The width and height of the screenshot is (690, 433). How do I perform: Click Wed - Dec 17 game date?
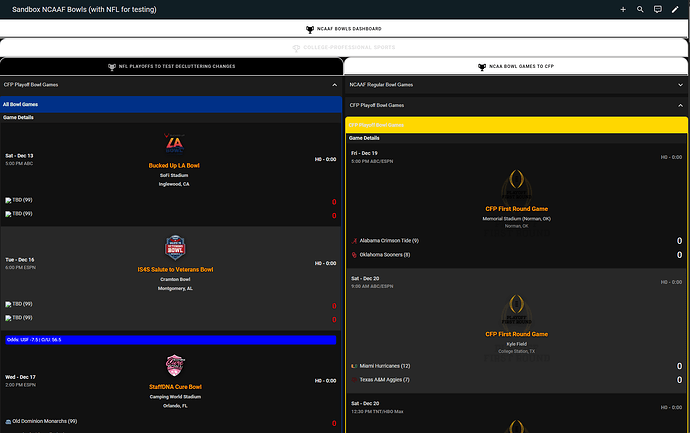pos(20,378)
